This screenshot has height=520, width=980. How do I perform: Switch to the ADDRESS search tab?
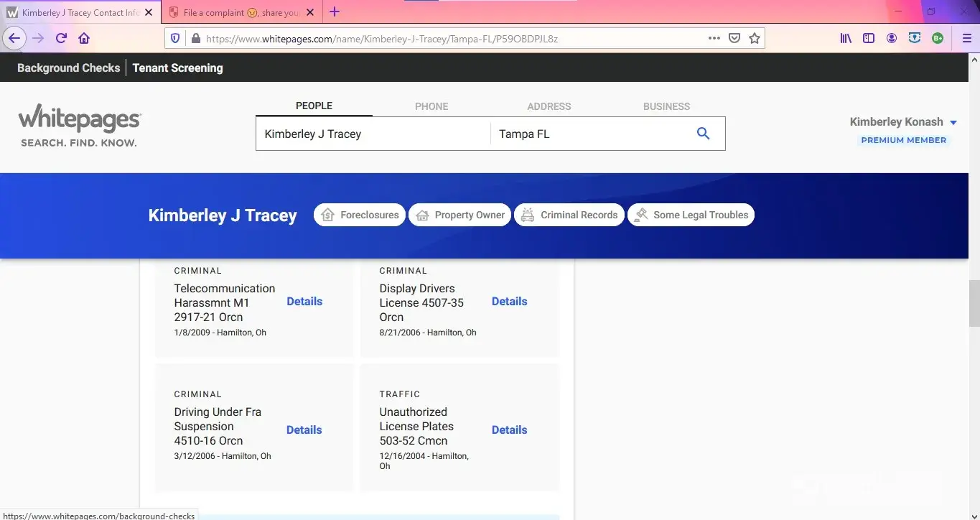[549, 106]
